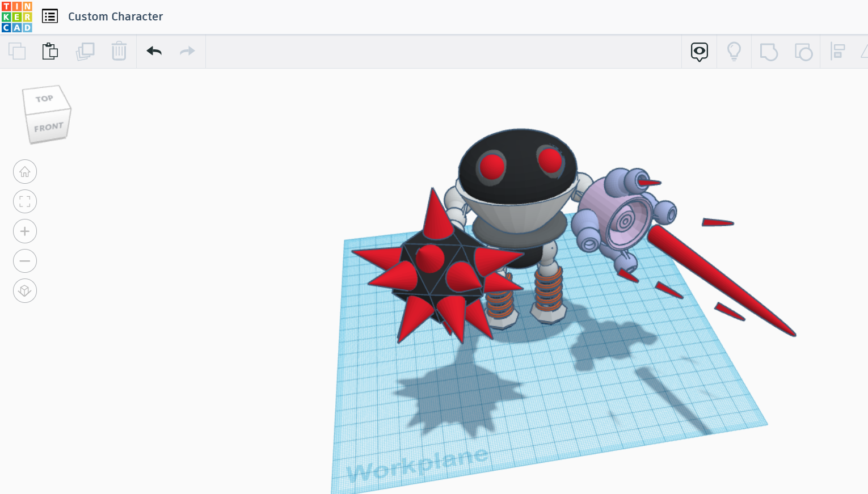The width and height of the screenshot is (868, 494).
Task: Click the Tinkercad logo
Action: pos(17,17)
